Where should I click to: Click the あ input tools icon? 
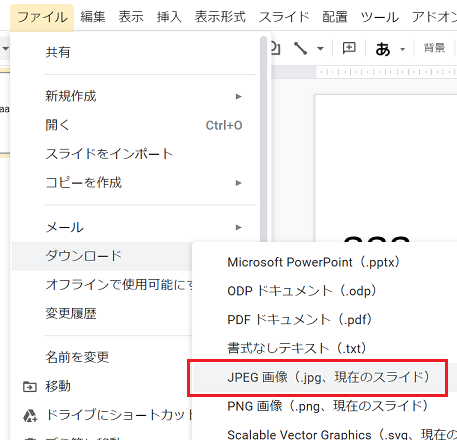pos(383,49)
